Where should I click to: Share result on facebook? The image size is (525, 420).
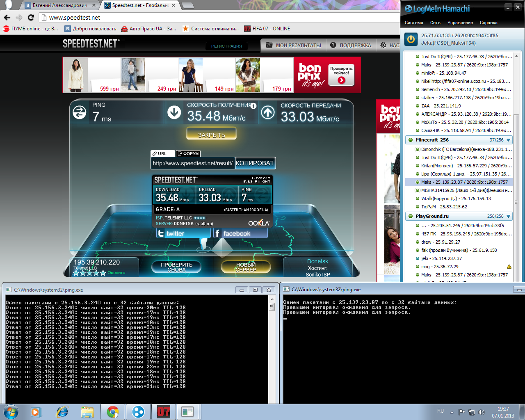pos(240,233)
